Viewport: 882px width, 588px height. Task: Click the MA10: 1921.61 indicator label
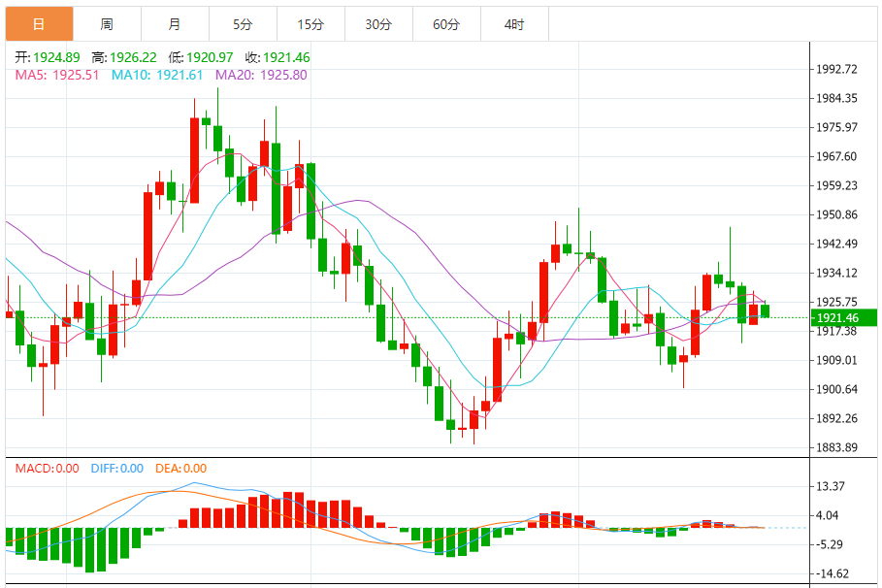click(x=157, y=75)
